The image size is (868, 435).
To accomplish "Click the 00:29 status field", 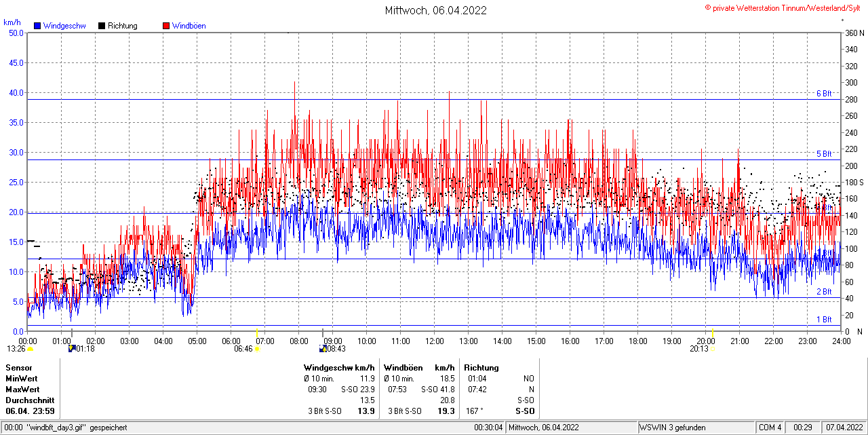I will [x=804, y=428].
